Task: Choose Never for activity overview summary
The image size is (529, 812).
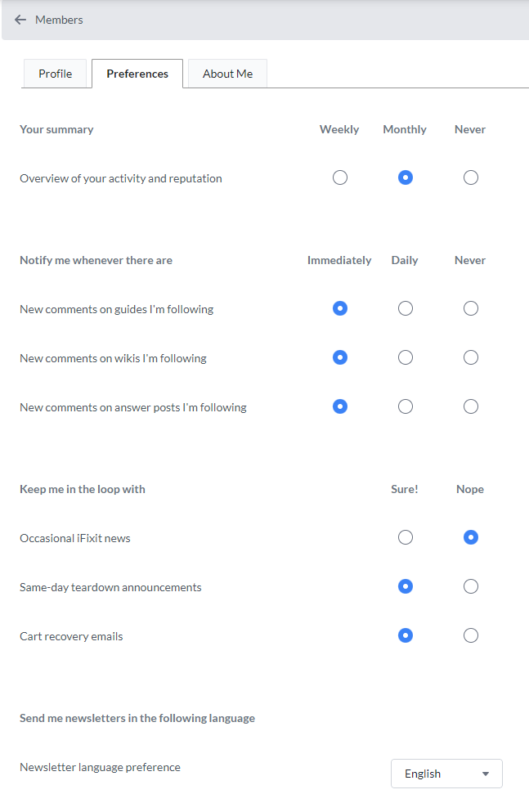Action: [x=470, y=177]
